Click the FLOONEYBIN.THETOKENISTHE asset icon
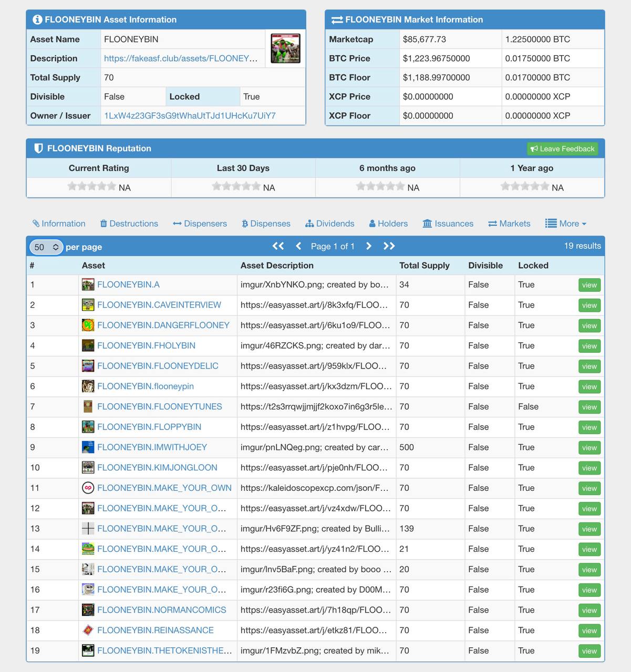 [88, 651]
